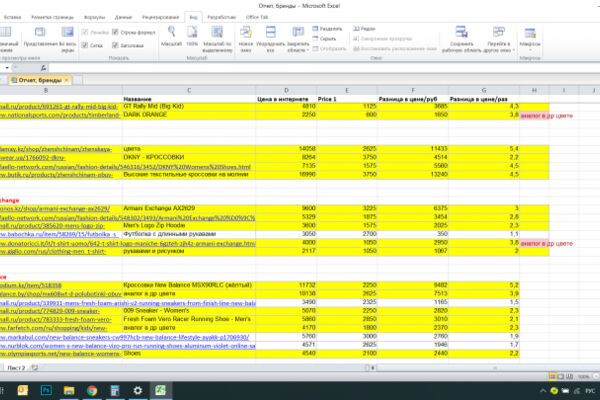This screenshot has width=600, height=400.
Task: Open the Представления custom views button
Action: tap(40, 37)
